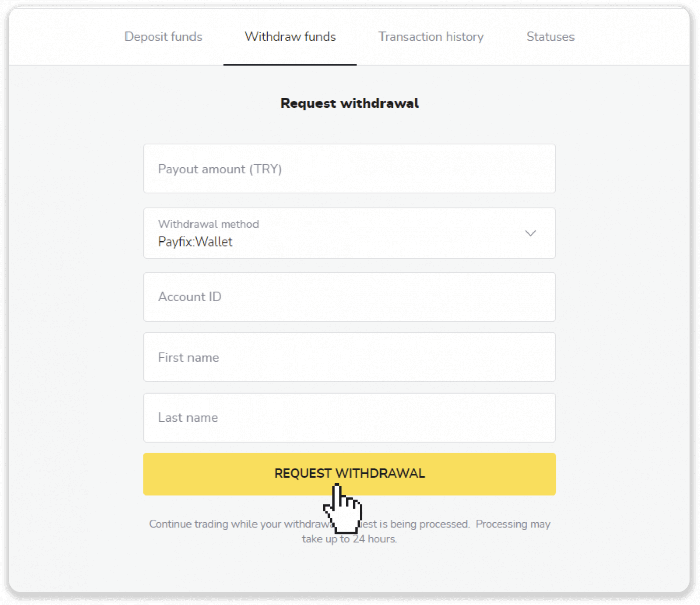Click inside the Last name box

click(x=349, y=417)
